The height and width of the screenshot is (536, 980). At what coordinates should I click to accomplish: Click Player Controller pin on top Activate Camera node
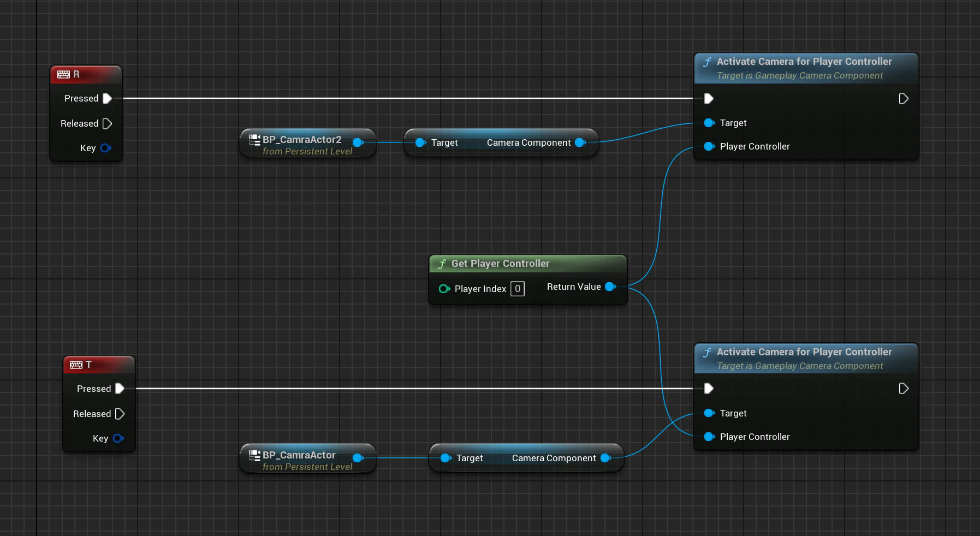tap(710, 146)
